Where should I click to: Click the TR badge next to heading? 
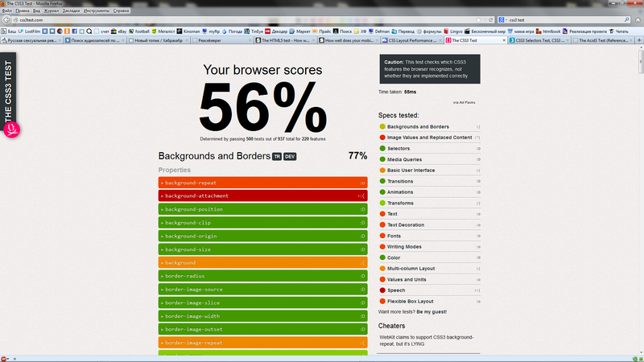[277, 156]
